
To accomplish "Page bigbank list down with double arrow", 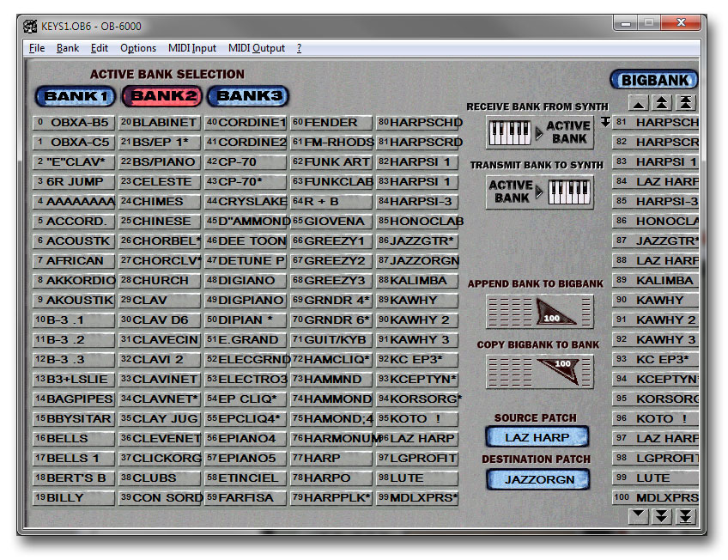I will pyautogui.click(x=662, y=516).
